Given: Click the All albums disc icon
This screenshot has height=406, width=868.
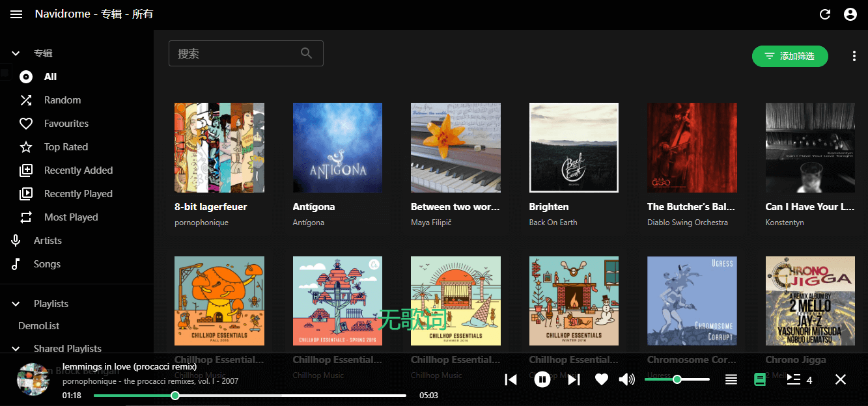Looking at the screenshot, I should click(26, 77).
